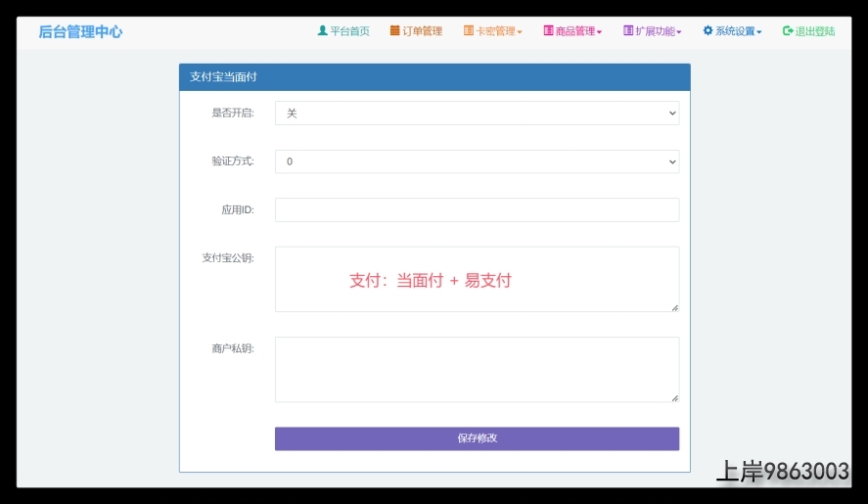Expand the 商品管理 dropdown menu

click(x=572, y=31)
